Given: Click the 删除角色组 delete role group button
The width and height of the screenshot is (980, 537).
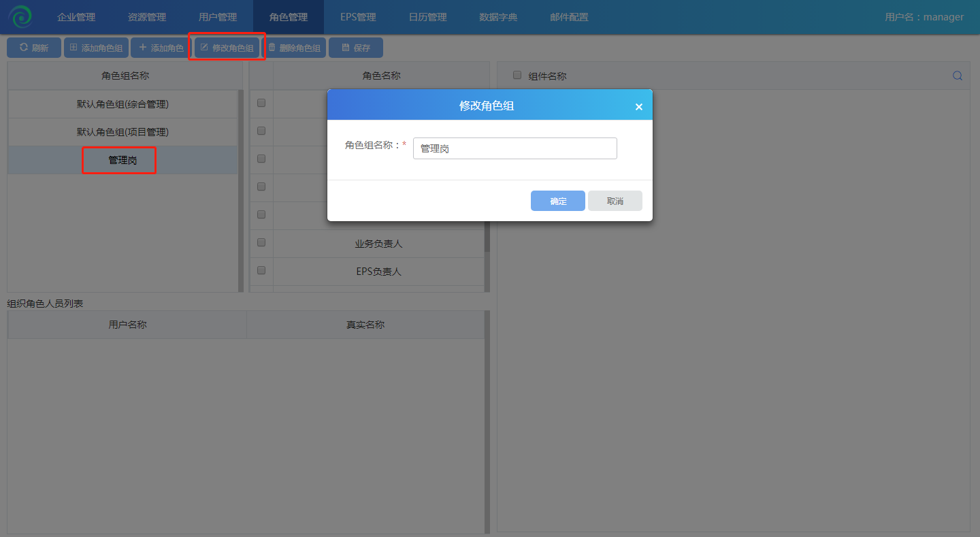Looking at the screenshot, I should [294, 48].
